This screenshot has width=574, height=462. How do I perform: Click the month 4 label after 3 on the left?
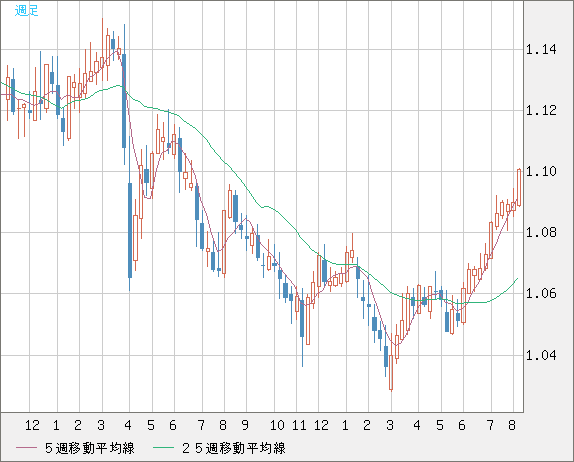tap(128, 425)
